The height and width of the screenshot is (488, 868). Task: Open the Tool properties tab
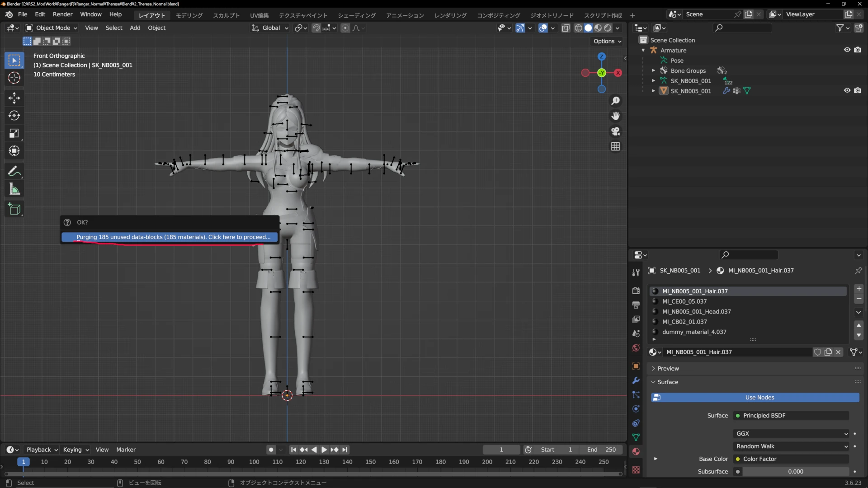pos(636,272)
